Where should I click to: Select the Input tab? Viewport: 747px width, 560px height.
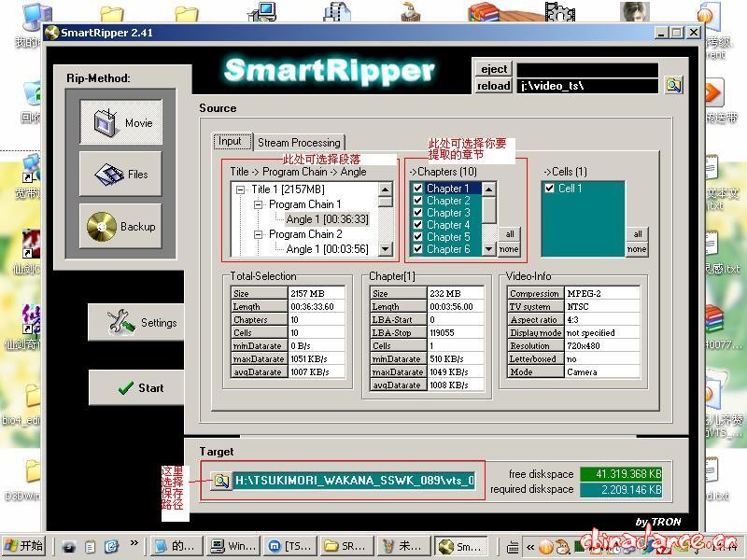click(230, 142)
